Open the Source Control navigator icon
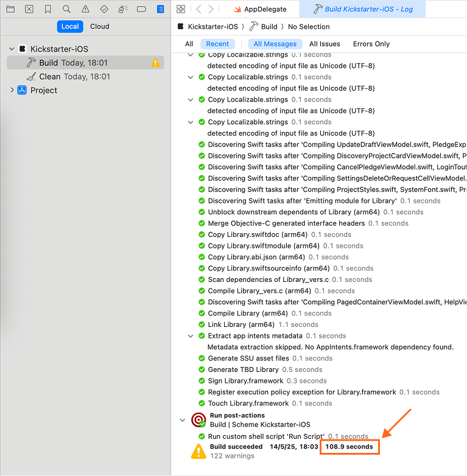 (29, 9)
